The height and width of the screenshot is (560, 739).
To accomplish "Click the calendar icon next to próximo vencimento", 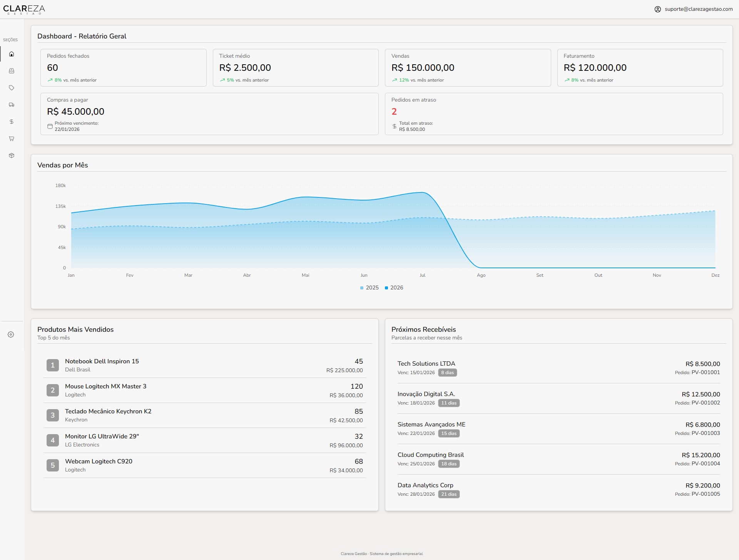I will (50, 126).
